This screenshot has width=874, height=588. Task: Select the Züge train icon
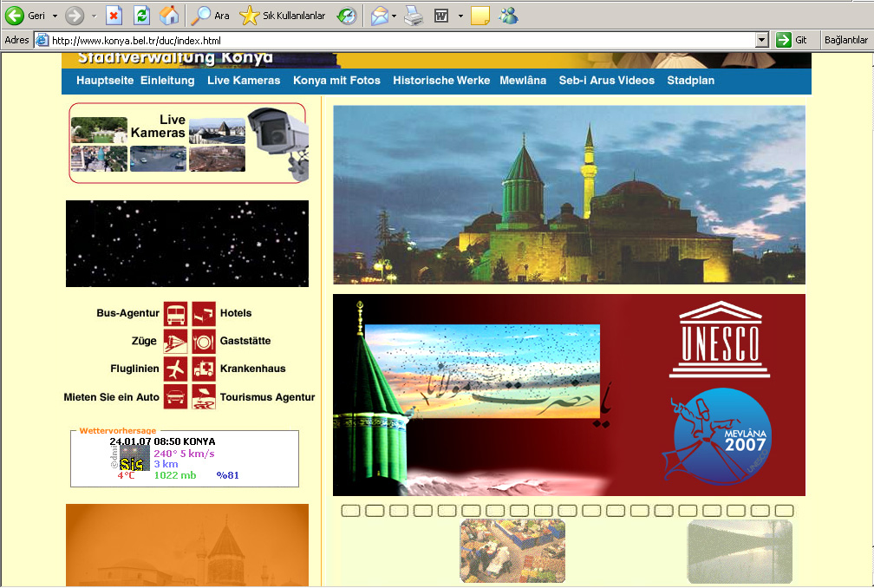(x=175, y=341)
